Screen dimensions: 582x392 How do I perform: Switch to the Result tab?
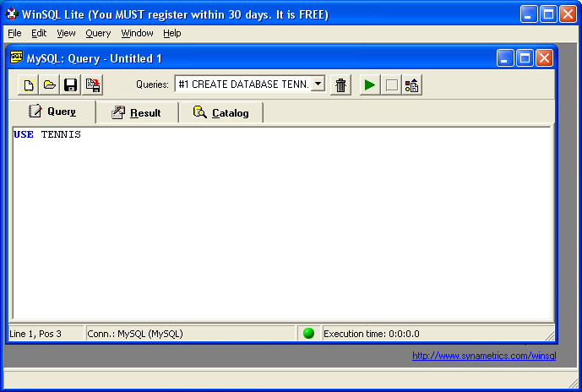tap(137, 112)
